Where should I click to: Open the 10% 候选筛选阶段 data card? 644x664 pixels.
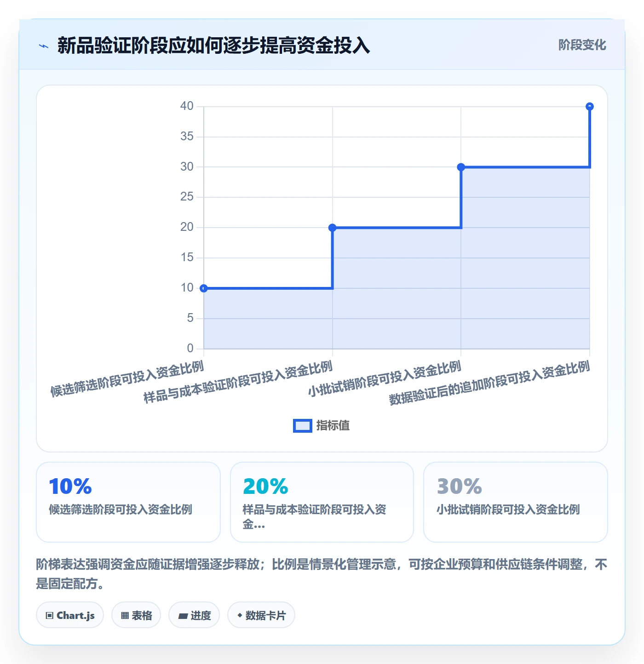click(128, 502)
